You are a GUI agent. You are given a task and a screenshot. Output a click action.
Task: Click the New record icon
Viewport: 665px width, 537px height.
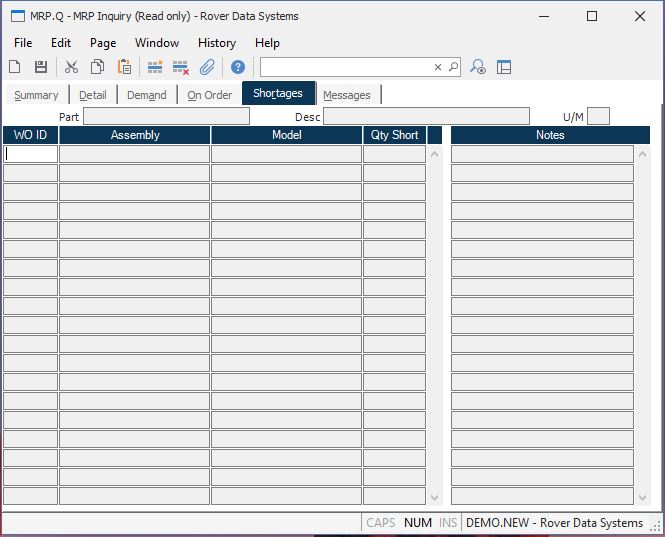coord(15,67)
